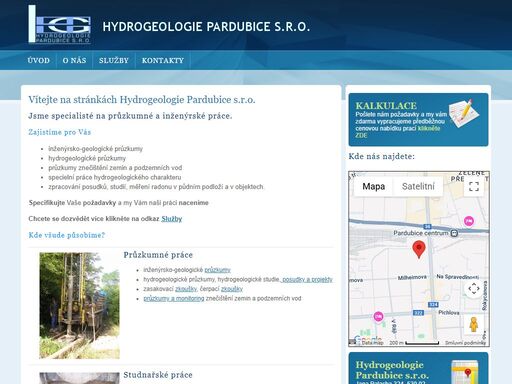Follow the Služby link in text
This screenshot has width=512, height=384.
tap(172, 219)
